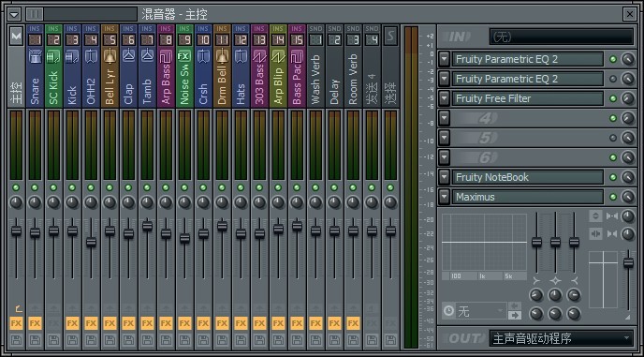Click the Noise Sw track volume fader
Image resolution: width=644 pixels, height=357 pixels.
pos(184,238)
